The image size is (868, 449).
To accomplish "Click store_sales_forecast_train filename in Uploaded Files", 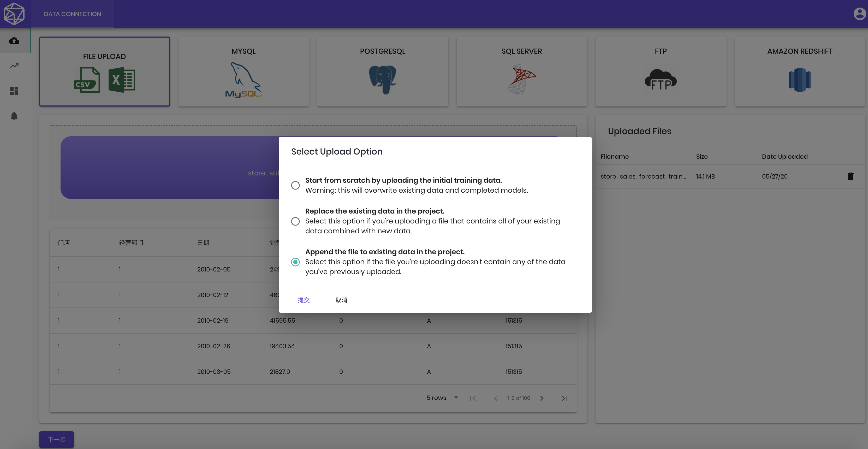I will (x=643, y=176).
